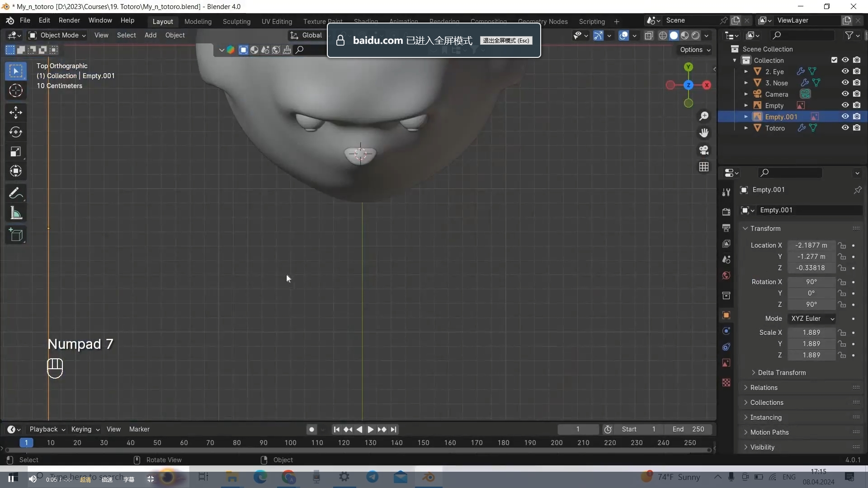Open the View Layer properties tab
868x488 pixels.
click(726, 244)
